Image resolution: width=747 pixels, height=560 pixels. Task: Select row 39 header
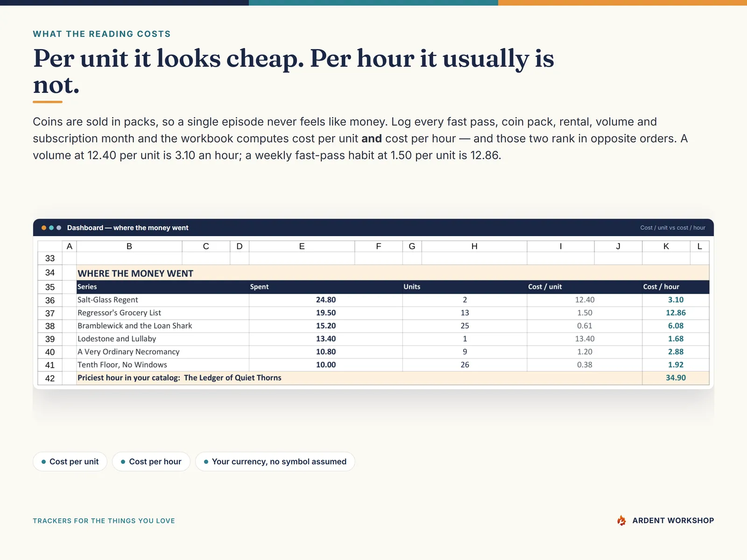(50, 339)
